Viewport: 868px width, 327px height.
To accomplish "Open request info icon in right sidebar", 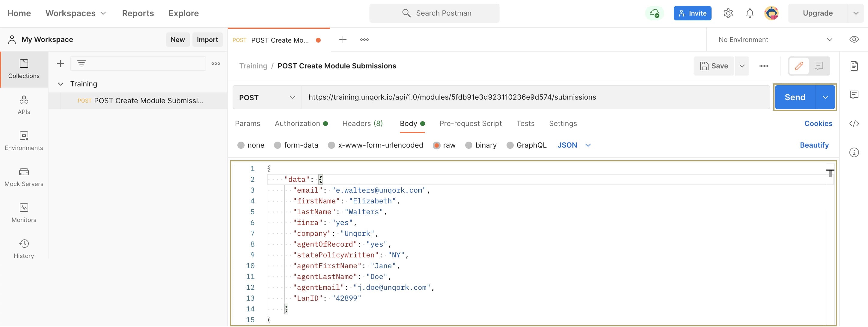I will pos(854,152).
